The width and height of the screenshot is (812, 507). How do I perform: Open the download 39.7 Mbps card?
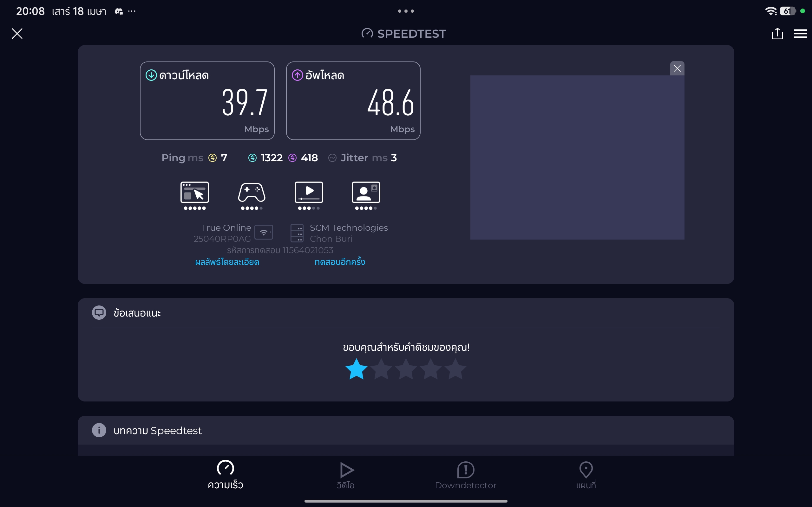point(207,100)
